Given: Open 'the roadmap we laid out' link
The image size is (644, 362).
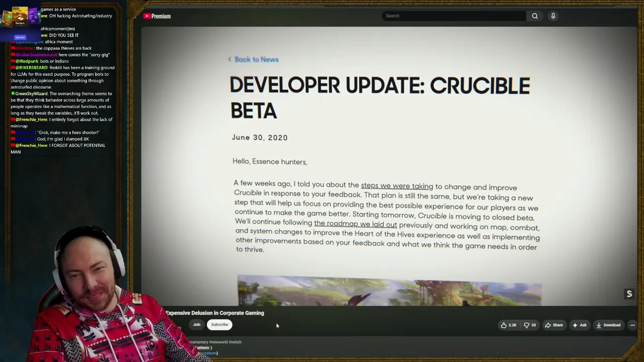Looking at the screenshot, I should pos(355,224).
